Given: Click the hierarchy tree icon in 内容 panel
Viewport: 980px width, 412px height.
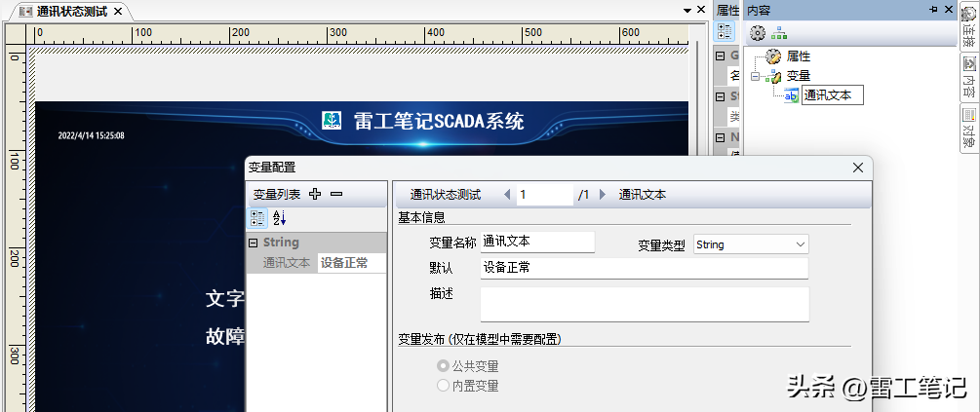Looking at the screenshot, I should [x=779, y=33].
